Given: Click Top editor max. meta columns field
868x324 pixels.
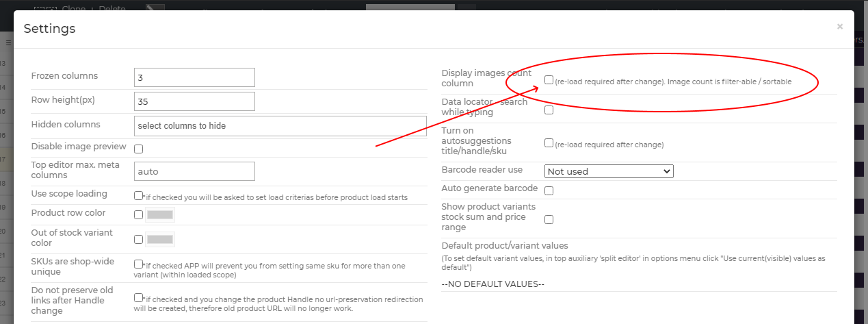Looking at the screenshot, I should (x=195, y=171).
